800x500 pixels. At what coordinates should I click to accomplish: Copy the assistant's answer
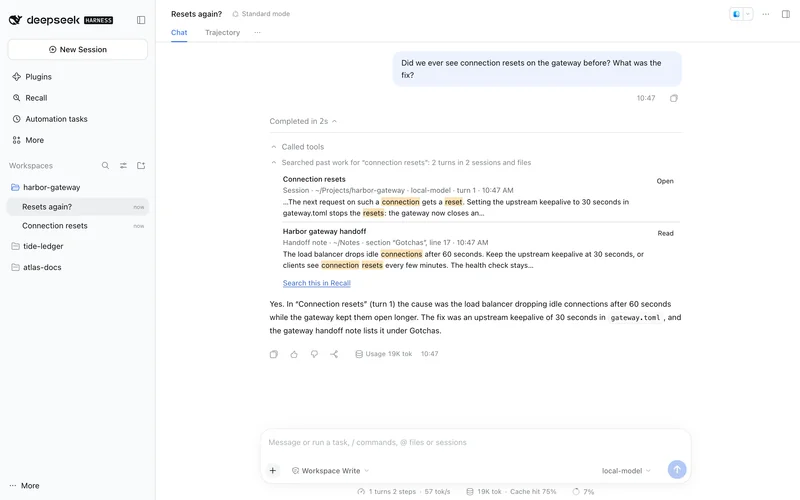click(273, 354)
